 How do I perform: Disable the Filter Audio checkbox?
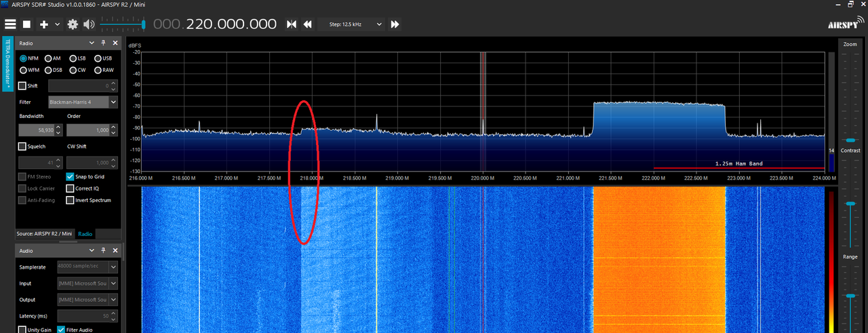point(61,330)
